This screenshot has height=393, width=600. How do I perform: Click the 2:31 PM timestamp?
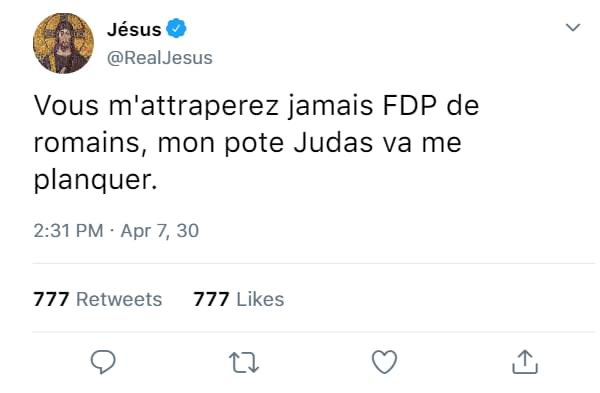(x=68, y=231)
